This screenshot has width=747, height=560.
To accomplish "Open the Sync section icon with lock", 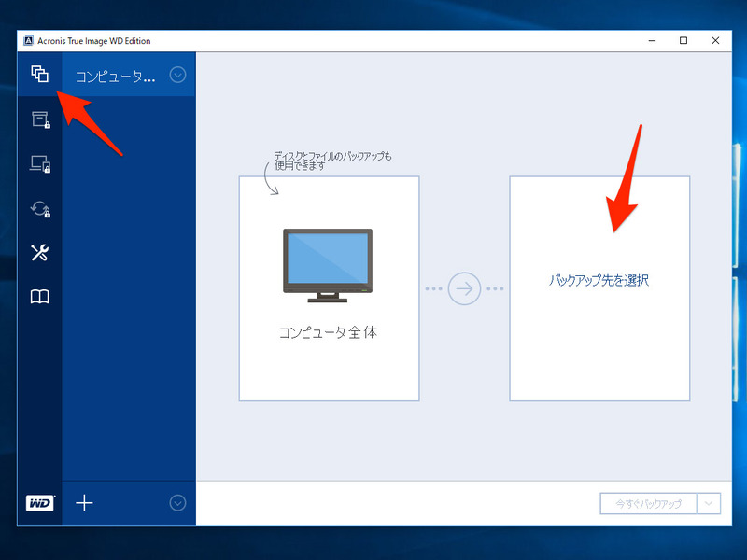I will pyautogui.click(x=40, y=208).
